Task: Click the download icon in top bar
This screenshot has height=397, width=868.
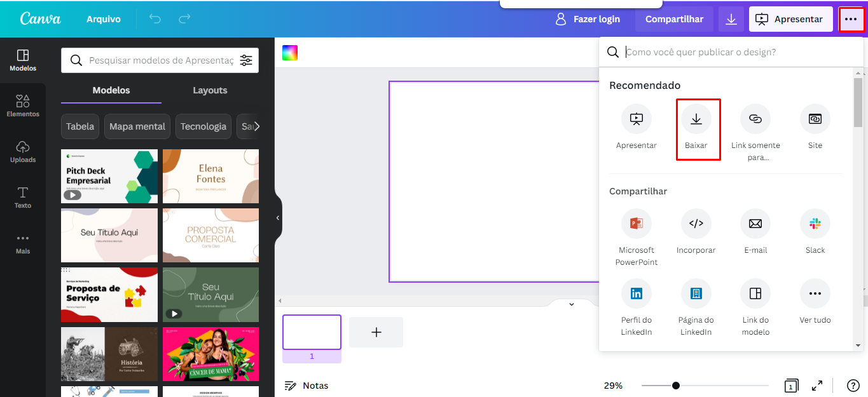Action: click(731, 19)
